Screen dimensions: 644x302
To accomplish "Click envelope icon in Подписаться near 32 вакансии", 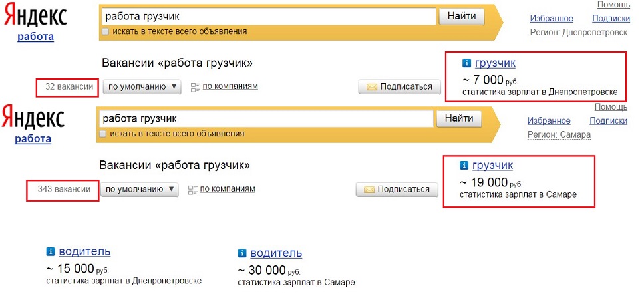I will (371, 87).
